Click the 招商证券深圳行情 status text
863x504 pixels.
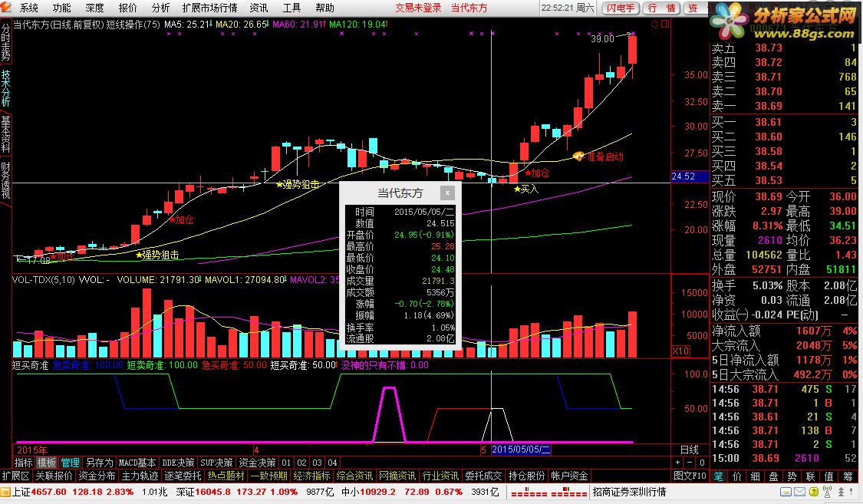click(x=629, y=492)
